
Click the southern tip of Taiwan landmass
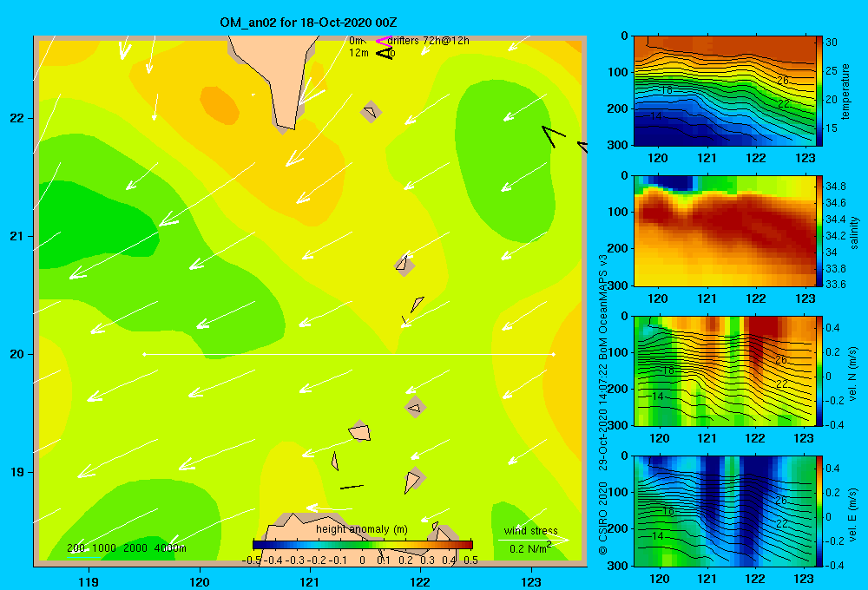coord(286,126)
